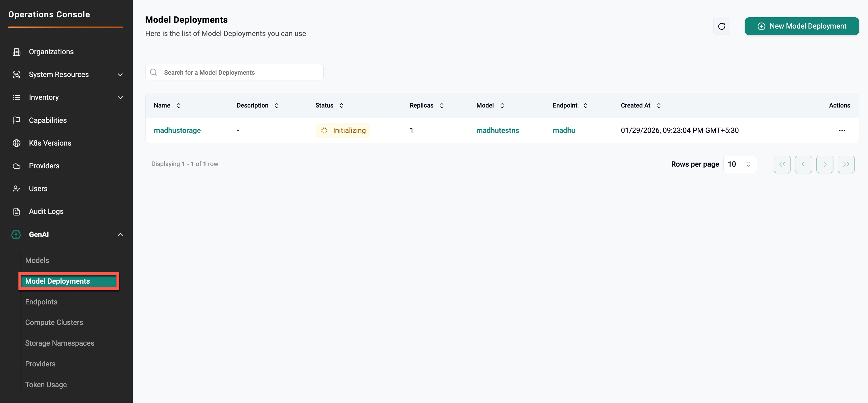Navigate to Endpoints under GenAI

coord(41,302)
